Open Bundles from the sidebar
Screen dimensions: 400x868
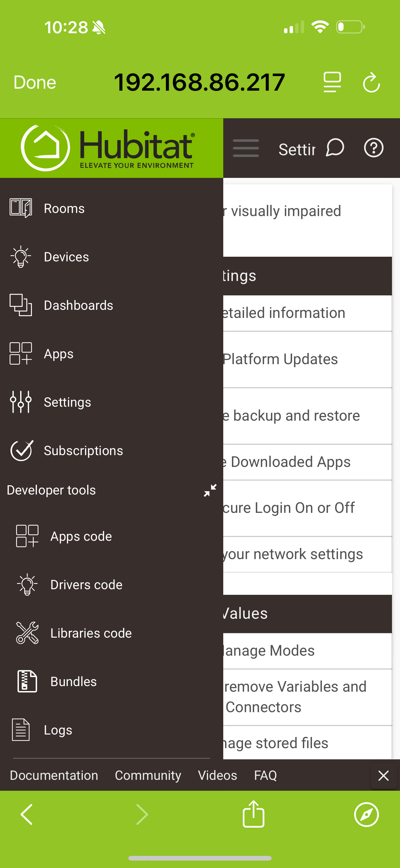click(x=73, y=681)
